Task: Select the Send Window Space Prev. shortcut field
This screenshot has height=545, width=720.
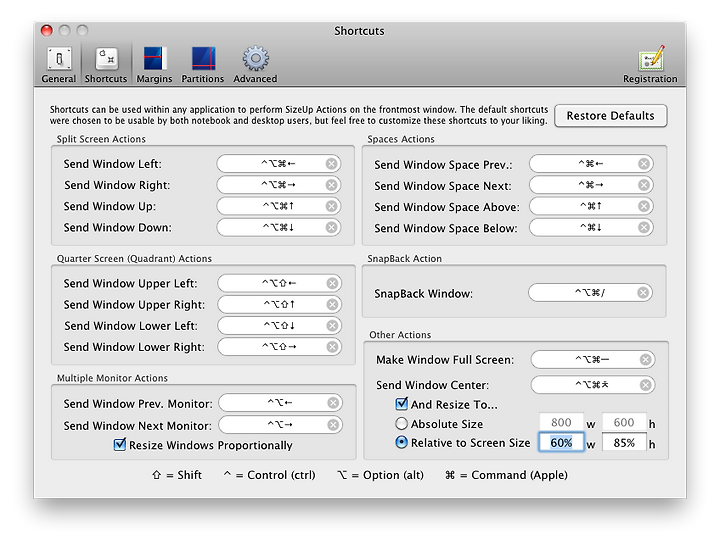Action: (591, 164)
